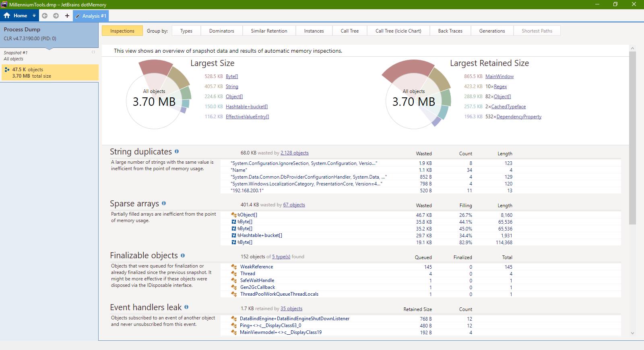Click info icon beside Finalizable objects

point(183,255)
